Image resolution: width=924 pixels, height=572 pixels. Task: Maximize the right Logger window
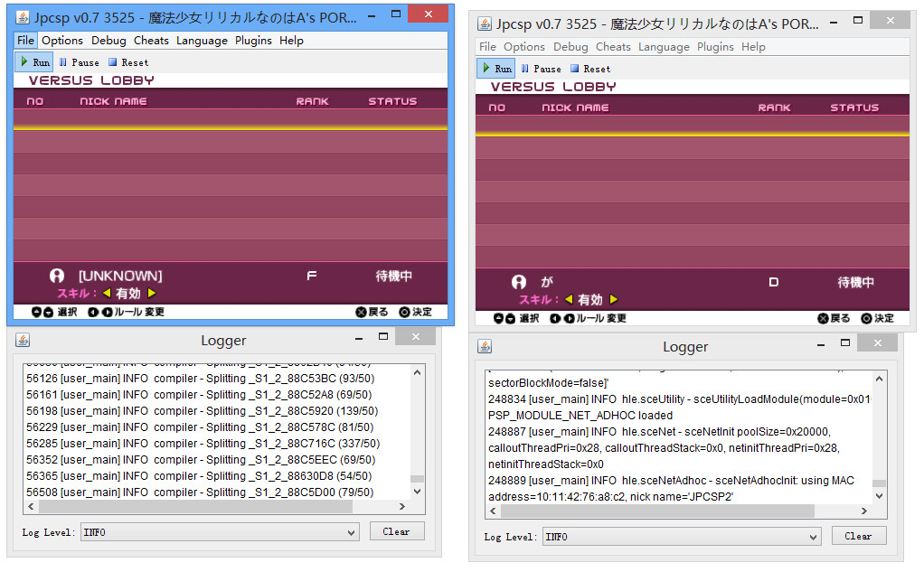point(845,342)
